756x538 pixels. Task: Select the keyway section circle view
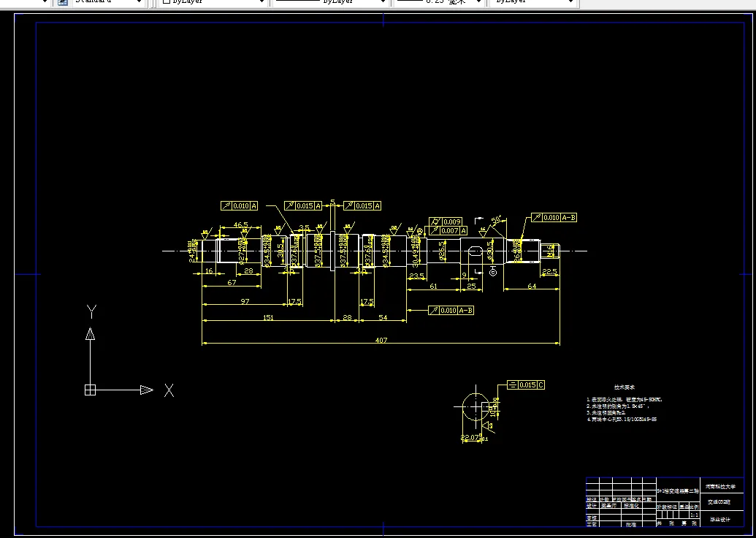[476, 406]
